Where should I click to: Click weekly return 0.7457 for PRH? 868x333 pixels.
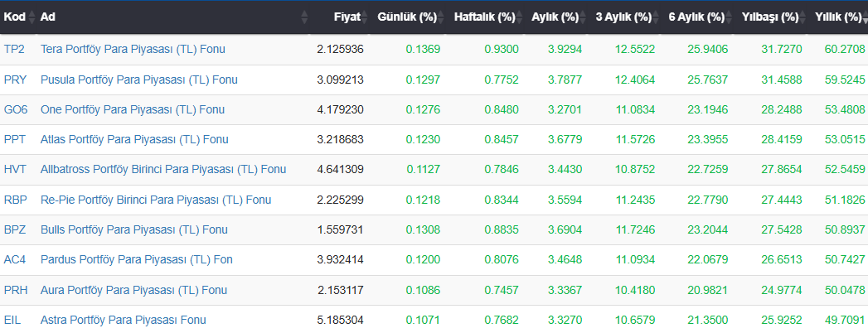tap(502, 290)
